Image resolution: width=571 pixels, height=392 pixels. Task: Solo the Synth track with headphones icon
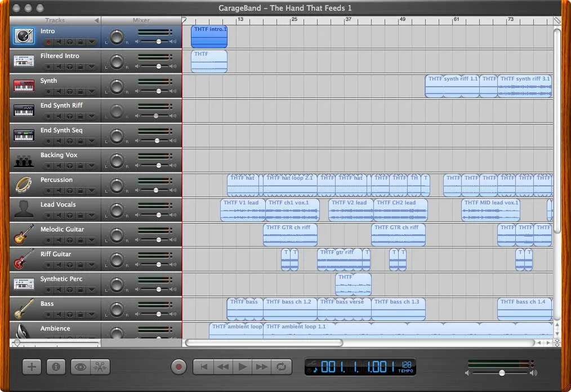tap(69, 91)
